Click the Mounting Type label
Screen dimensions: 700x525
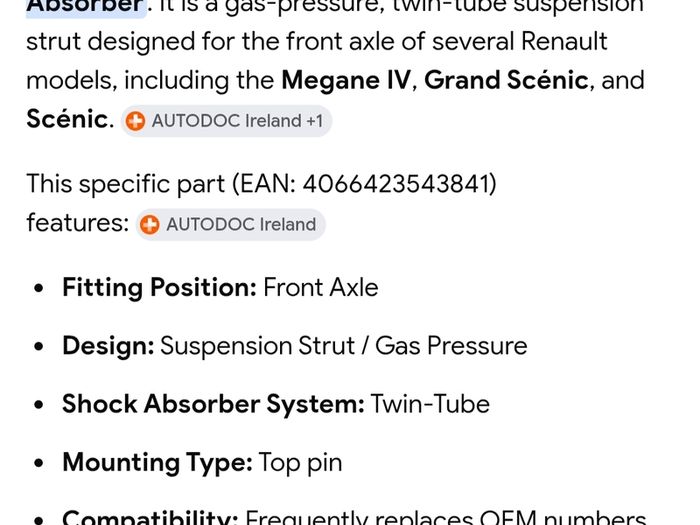[158, 462]
